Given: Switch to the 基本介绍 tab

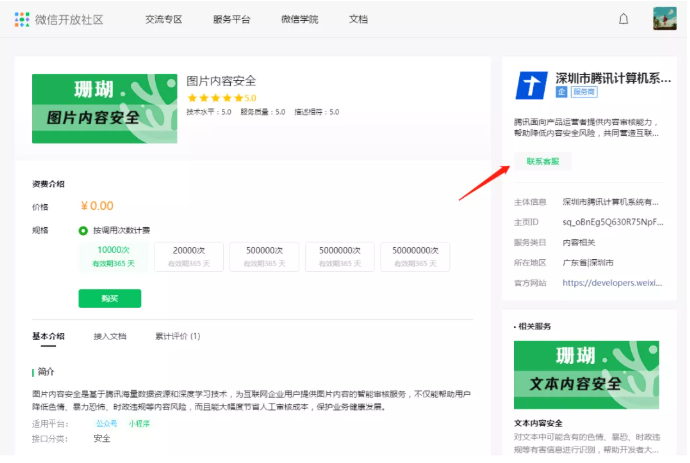Looking at the screenshot, I should click(x=48, y=336).
